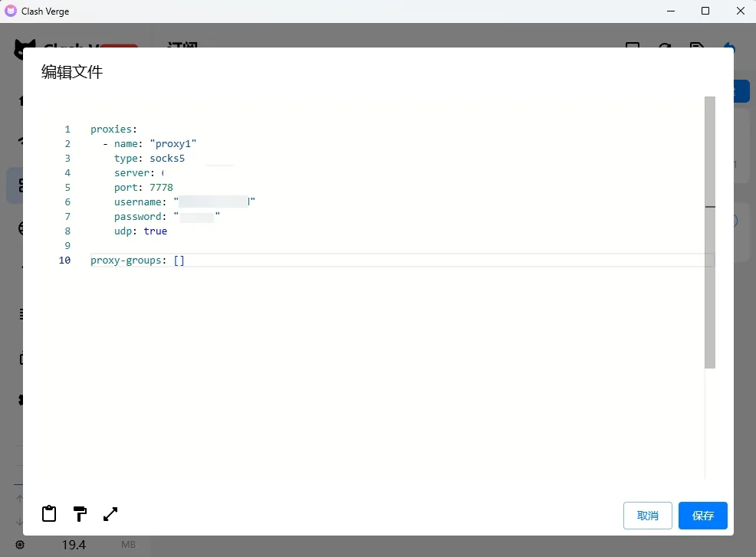Click line number 10 in gutter

pos(64,260)
